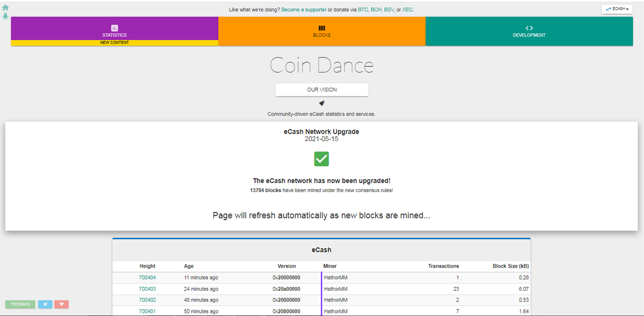The height and width of the screenshot is (316, 644).
Task: Open block height 700403
Action: 147,289
